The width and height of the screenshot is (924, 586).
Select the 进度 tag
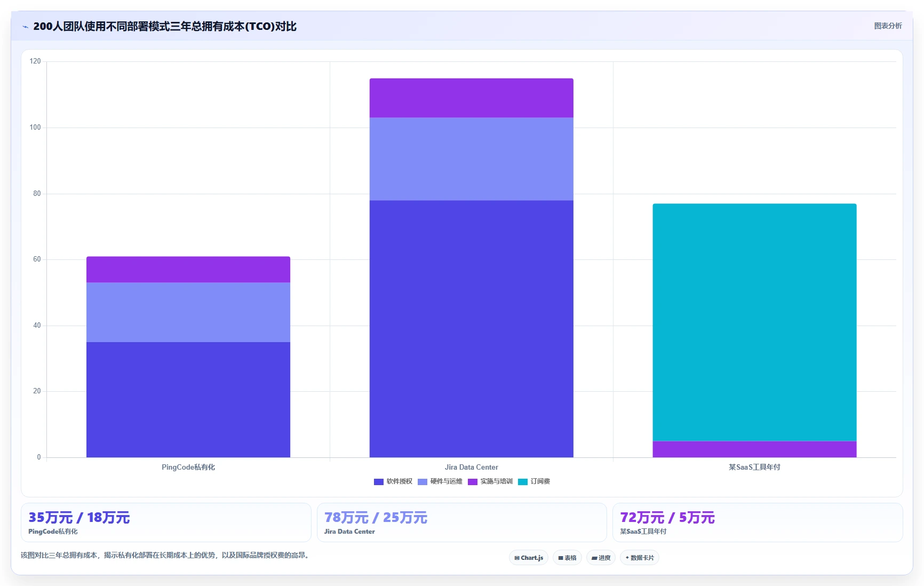coord(601,558)
